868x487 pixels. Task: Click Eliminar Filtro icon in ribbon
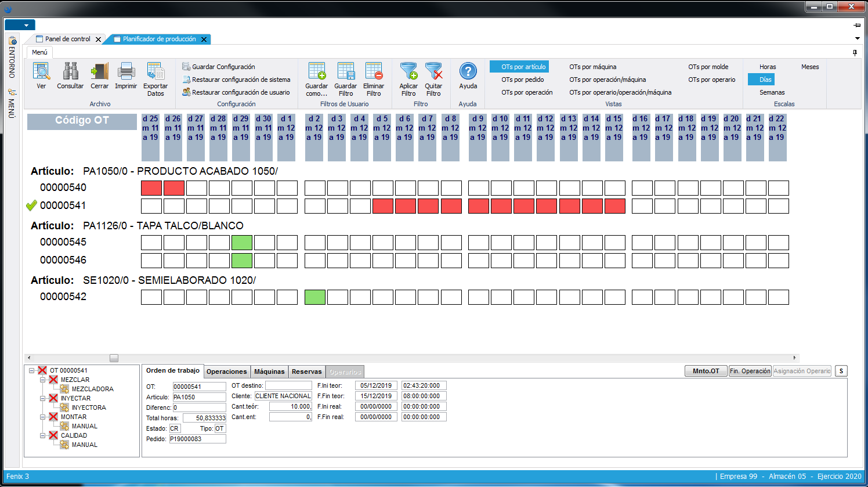374,71
